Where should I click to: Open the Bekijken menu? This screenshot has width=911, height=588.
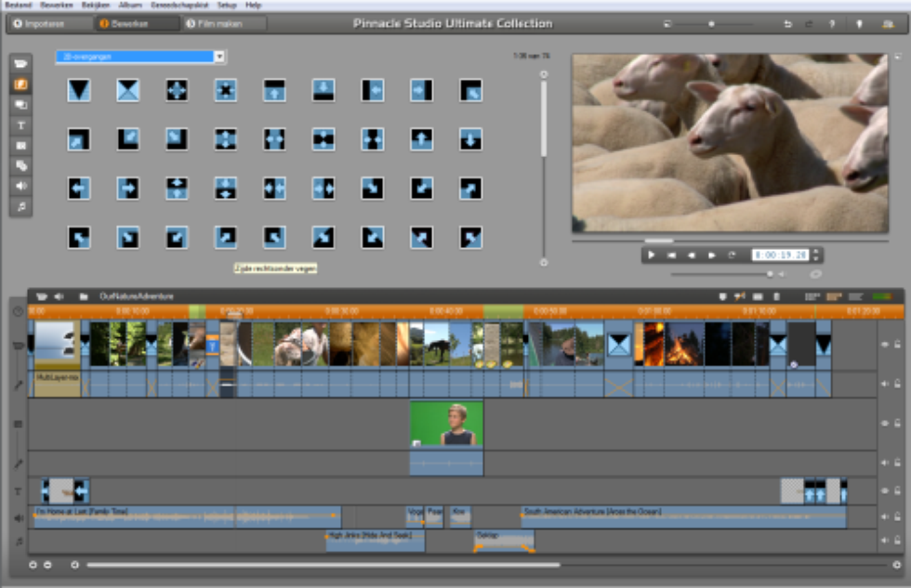[x=95, y=6]
